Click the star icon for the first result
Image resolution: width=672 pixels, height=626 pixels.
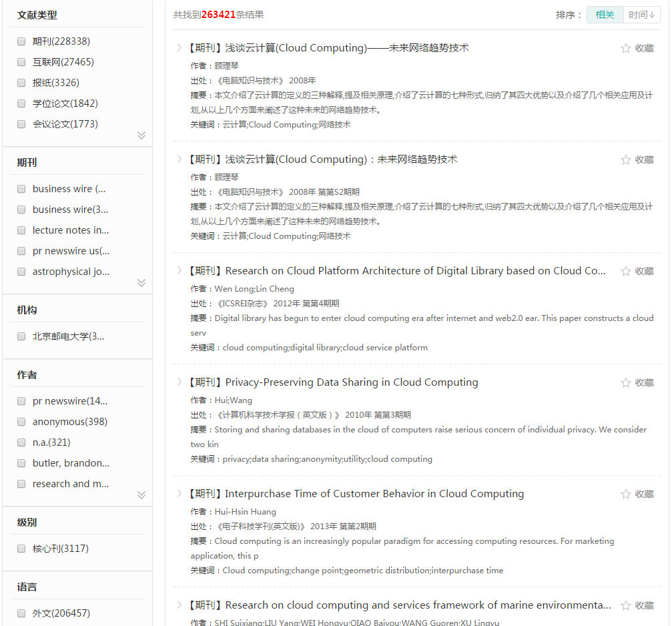[x=626, y=48]
